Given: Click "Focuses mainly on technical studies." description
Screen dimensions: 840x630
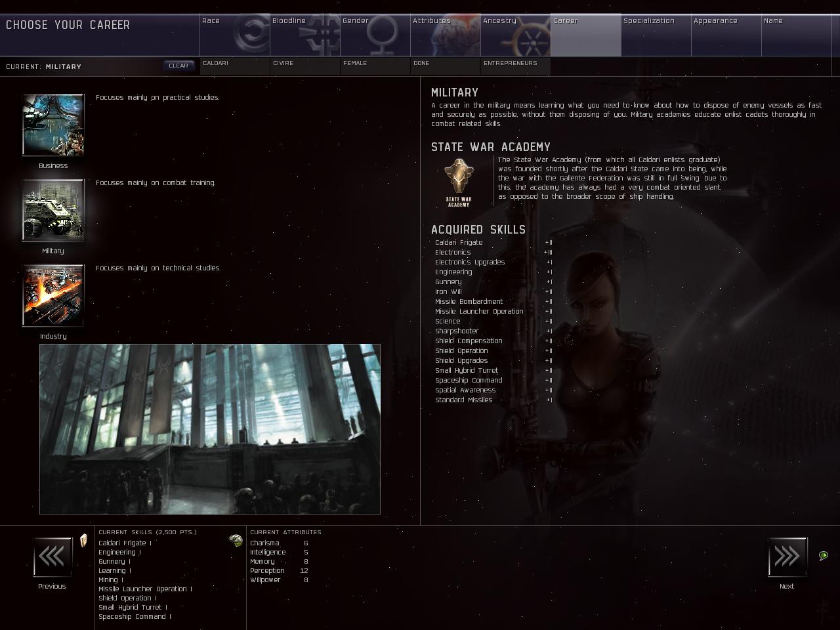Looking at the screenshot, I should 158,268.
